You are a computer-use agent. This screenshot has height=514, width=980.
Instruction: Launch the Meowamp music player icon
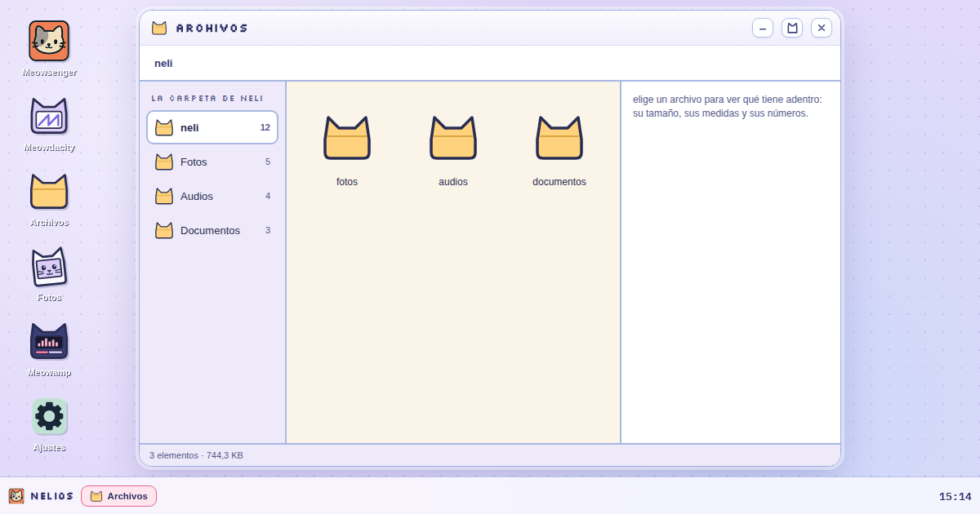(49, 348)
